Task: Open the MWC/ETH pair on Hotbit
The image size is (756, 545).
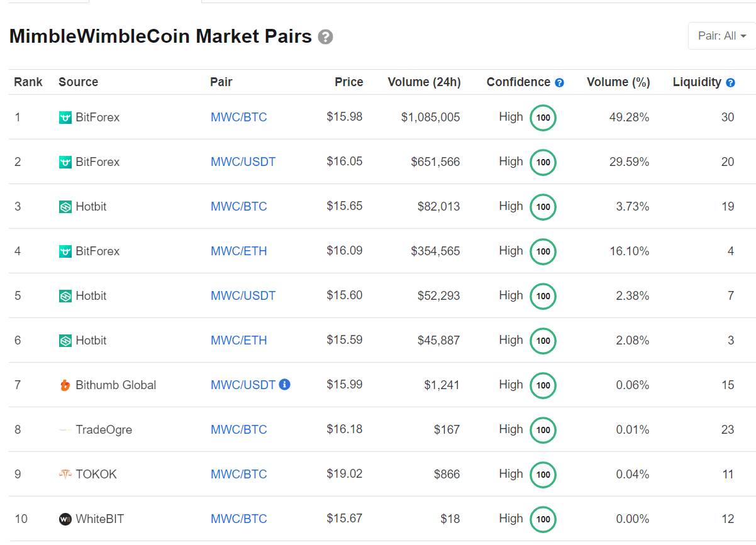Action: (238, 340)
